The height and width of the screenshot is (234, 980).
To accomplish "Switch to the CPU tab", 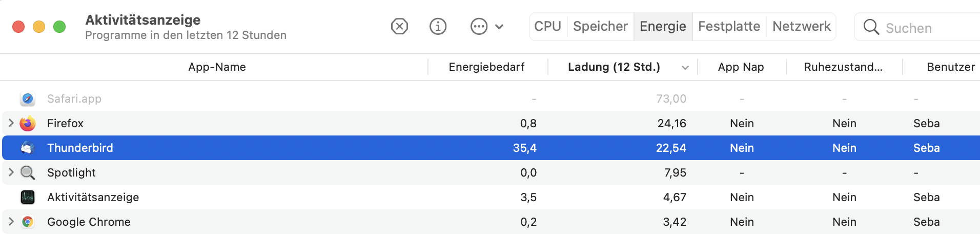I will (x=548, y=26).
